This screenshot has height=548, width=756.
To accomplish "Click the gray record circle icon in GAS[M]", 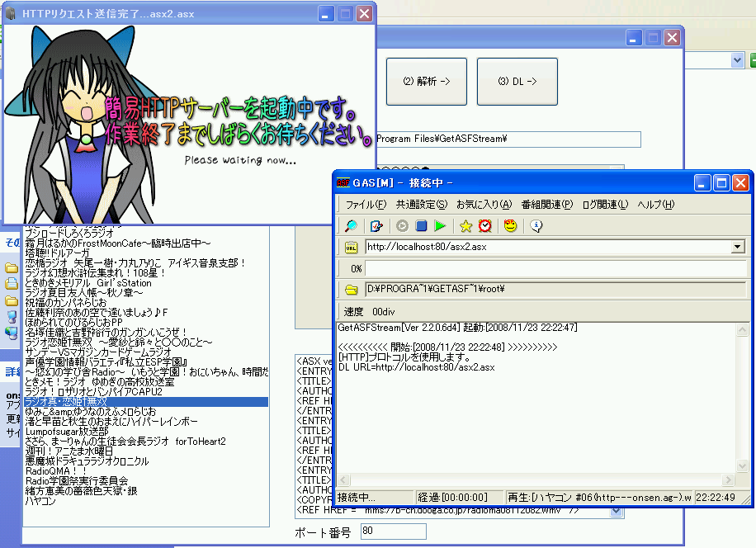I will tap(402, 225).
